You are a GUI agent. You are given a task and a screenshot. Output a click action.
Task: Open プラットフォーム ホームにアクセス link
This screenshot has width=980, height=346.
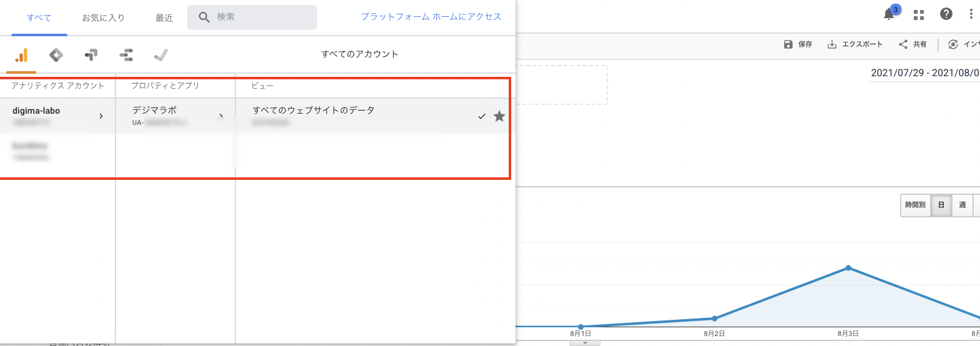(x=431, y=17)
